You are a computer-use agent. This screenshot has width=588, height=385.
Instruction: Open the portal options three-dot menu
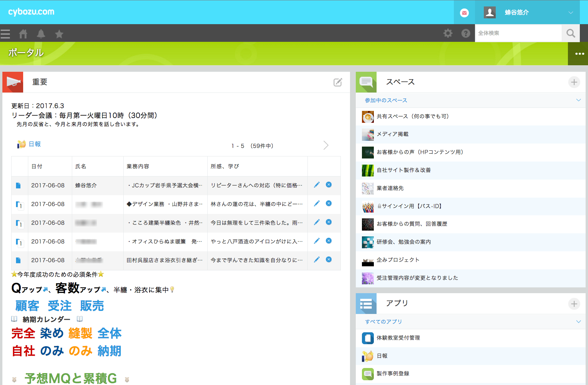pyautogui.click(x=579, y=54)
